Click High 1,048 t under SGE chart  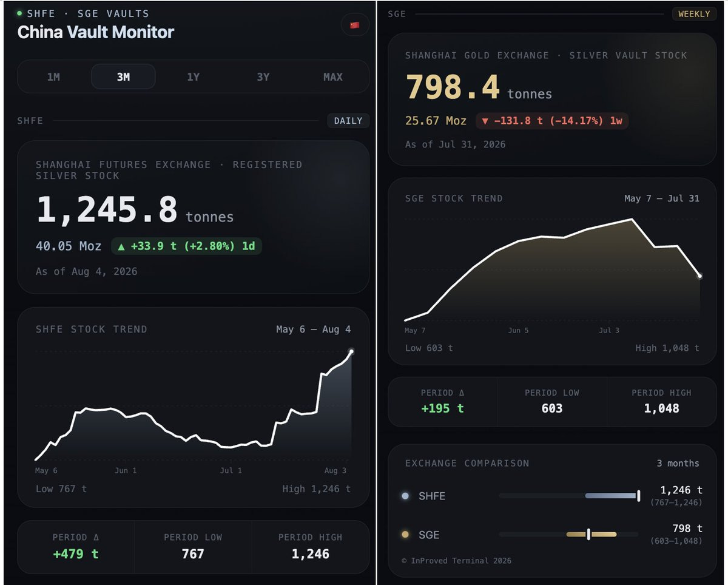click(x=667, y=348)
